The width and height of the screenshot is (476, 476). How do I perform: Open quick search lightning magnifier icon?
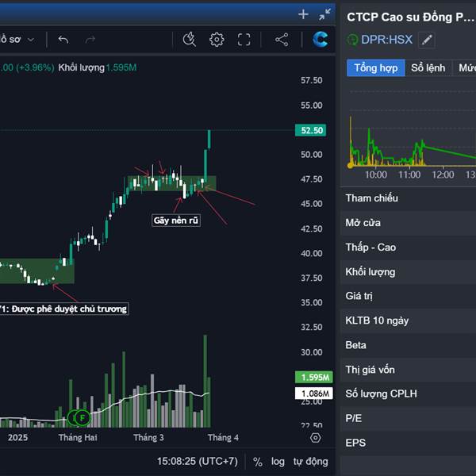tap(190, 40)
